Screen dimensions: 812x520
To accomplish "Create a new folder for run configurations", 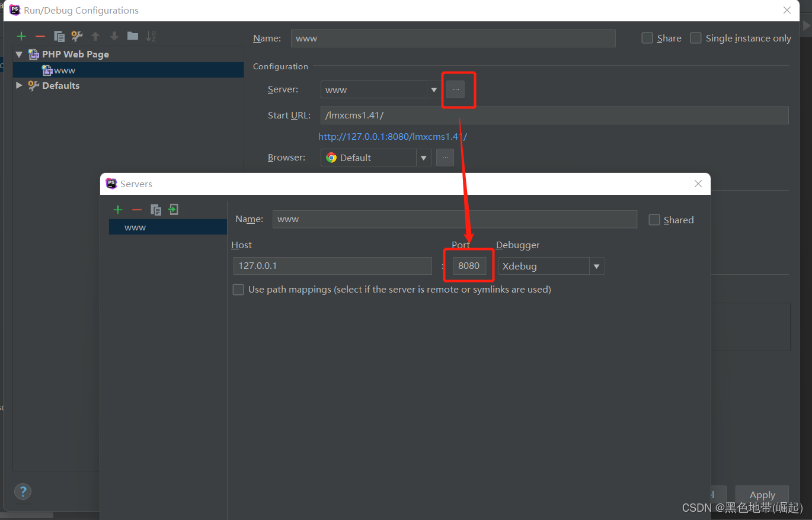I will point(133,36).
